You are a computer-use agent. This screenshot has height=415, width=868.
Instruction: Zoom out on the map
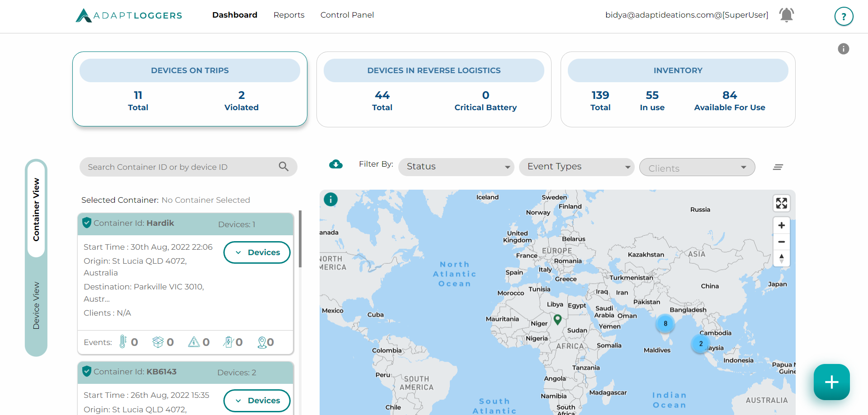[781, 242]
